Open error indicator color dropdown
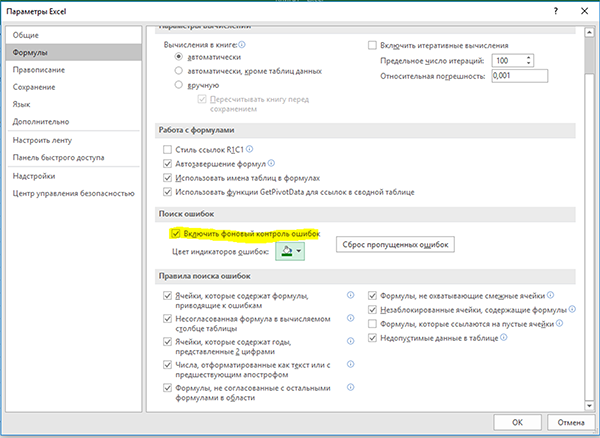 (x=290, y=251)
